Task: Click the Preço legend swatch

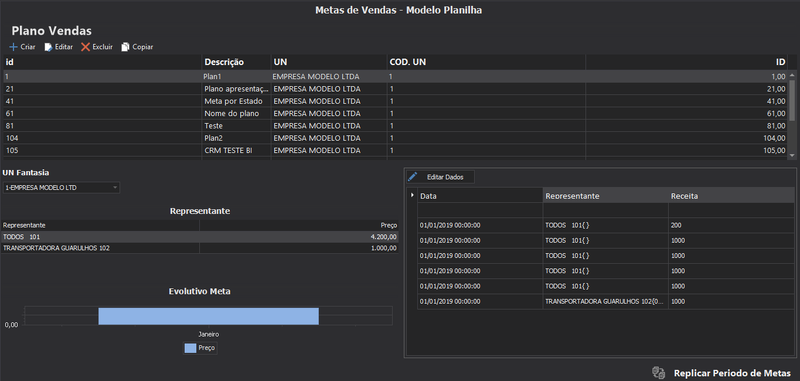Action: pyautogui.click(x=190, y=348)
